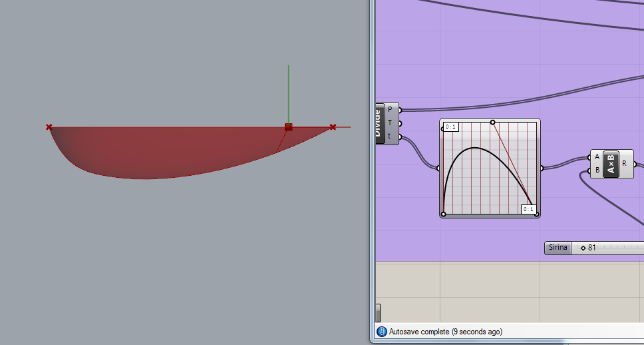Click the Divide T output port
The height and width of the screenshot is (345, 644).
(400, 123)
